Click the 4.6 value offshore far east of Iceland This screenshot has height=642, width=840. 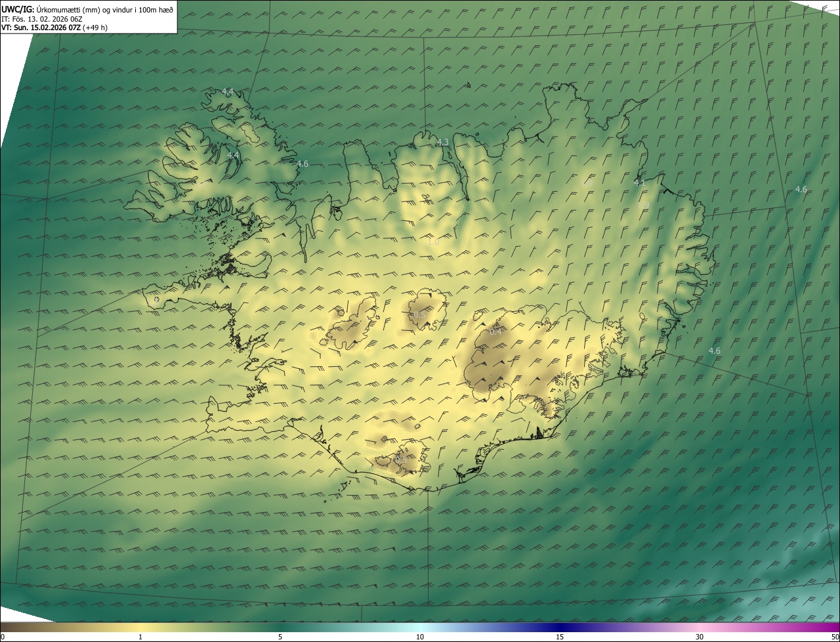pos(801,189)
